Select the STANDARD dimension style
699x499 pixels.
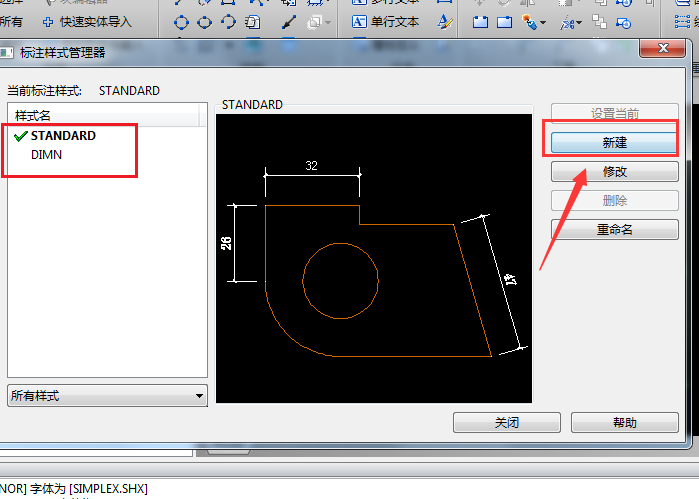point(63,136)
